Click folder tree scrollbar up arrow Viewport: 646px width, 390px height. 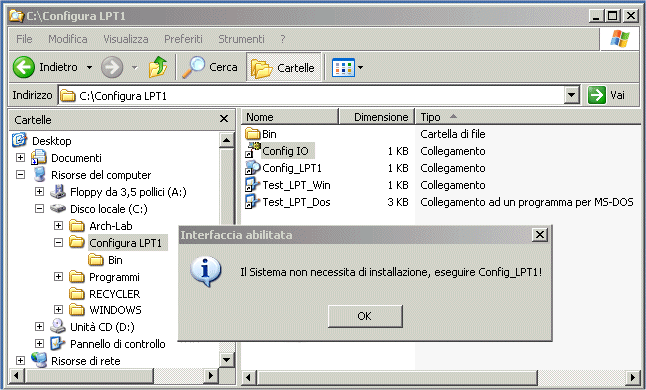coord(226,140)
